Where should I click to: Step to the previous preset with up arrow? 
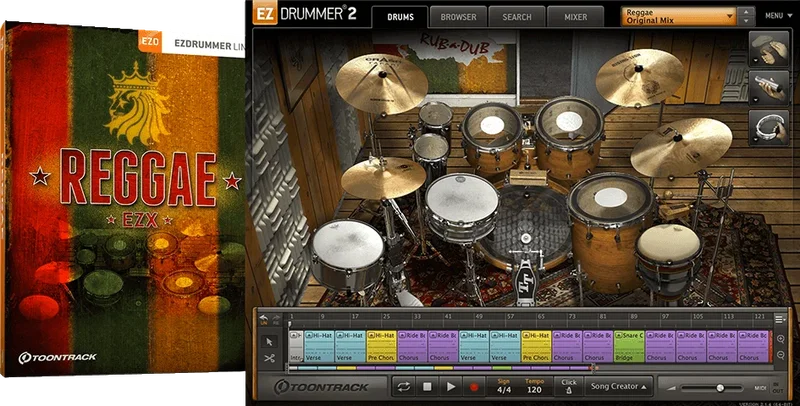pyautogui.click(x=746, y=11)
